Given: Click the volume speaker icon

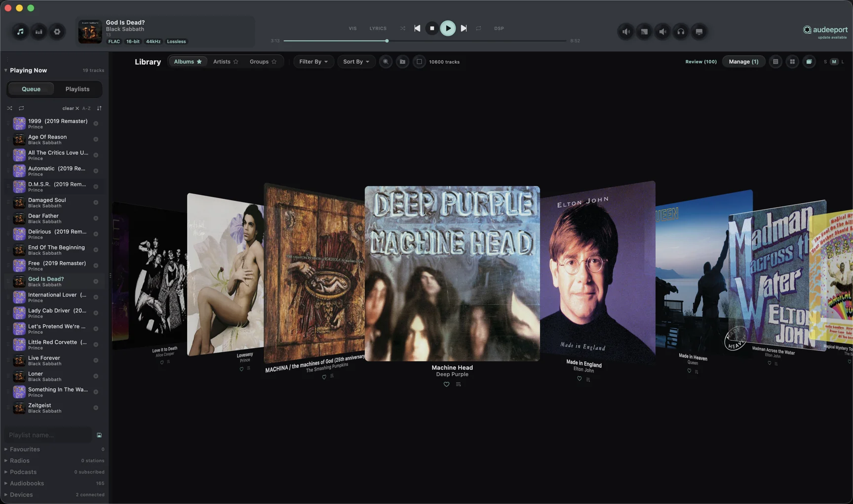Looking at the screenshot, I should click(626, 32).
